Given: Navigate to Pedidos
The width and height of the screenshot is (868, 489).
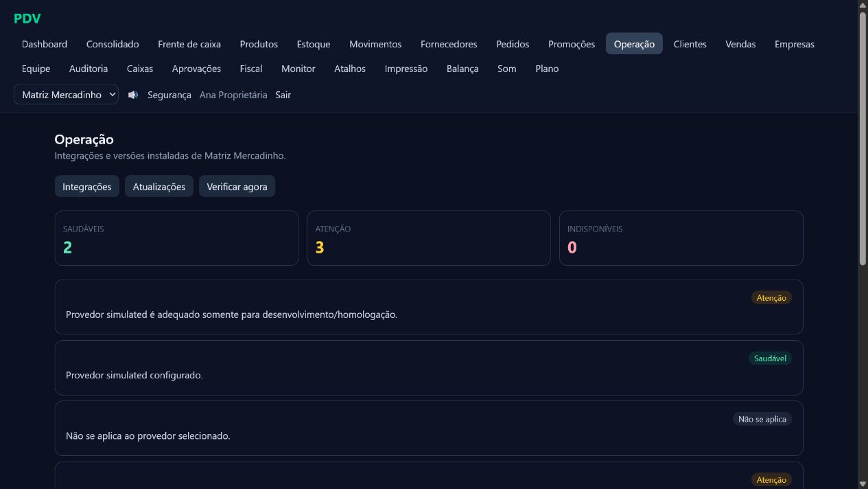Looking at the screenshot, I should (513, 44).
